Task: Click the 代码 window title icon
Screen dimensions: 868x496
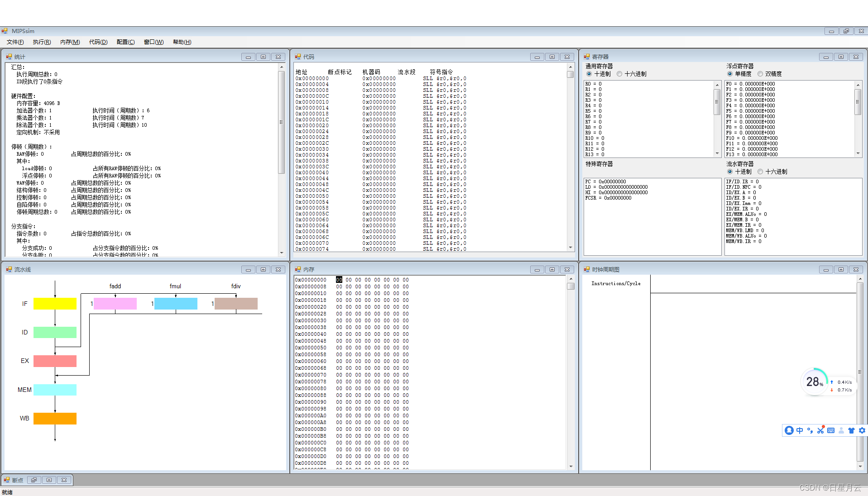Action: [297, 57]
